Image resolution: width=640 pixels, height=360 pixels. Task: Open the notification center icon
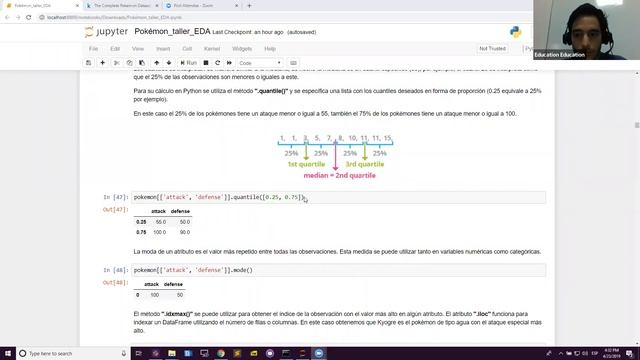[630, 353]
